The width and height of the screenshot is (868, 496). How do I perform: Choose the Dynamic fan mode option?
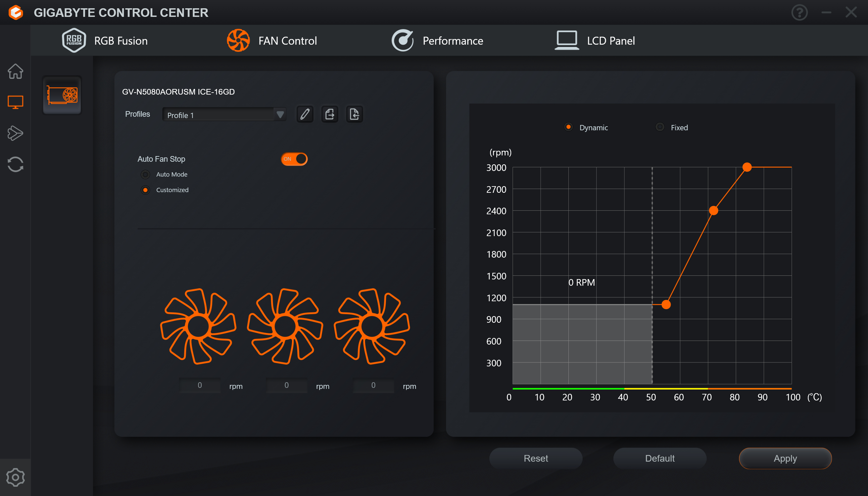tap(568, 127)
